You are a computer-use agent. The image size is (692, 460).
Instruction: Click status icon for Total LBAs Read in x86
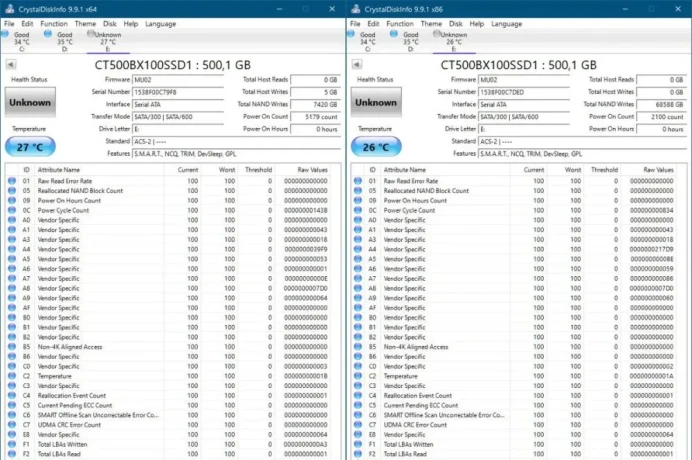tap(358, 454)
